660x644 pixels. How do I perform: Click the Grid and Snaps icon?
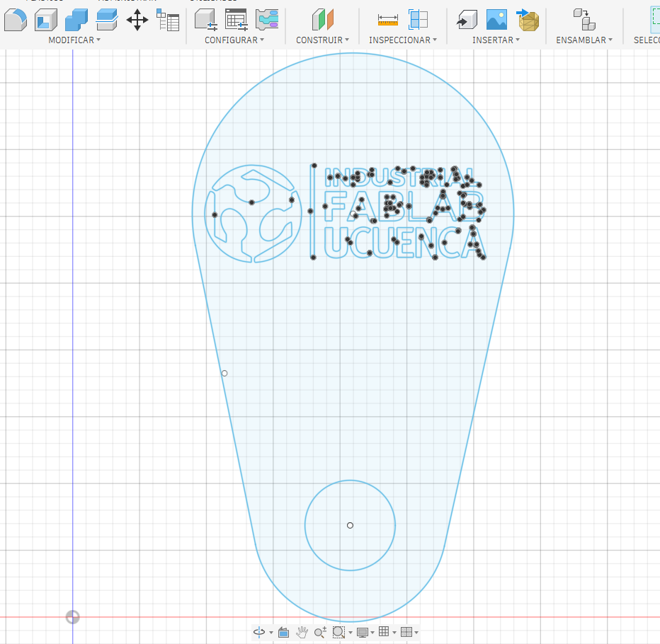click(384, 631)
